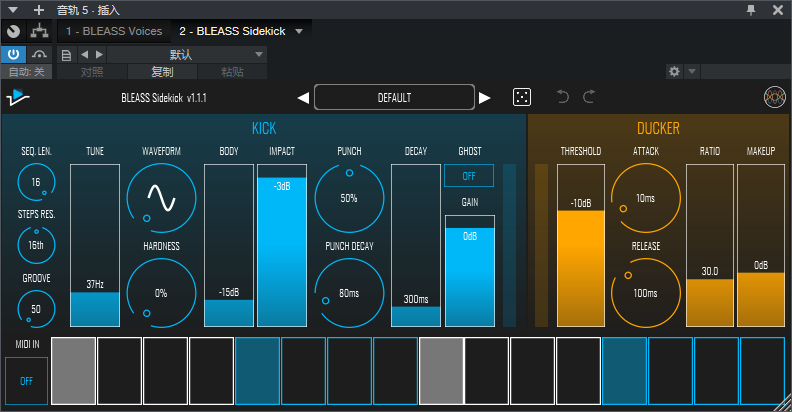Click the GROOVE knob showing 50
Viewport: 792px width, 412px height.
click(36, 308)
